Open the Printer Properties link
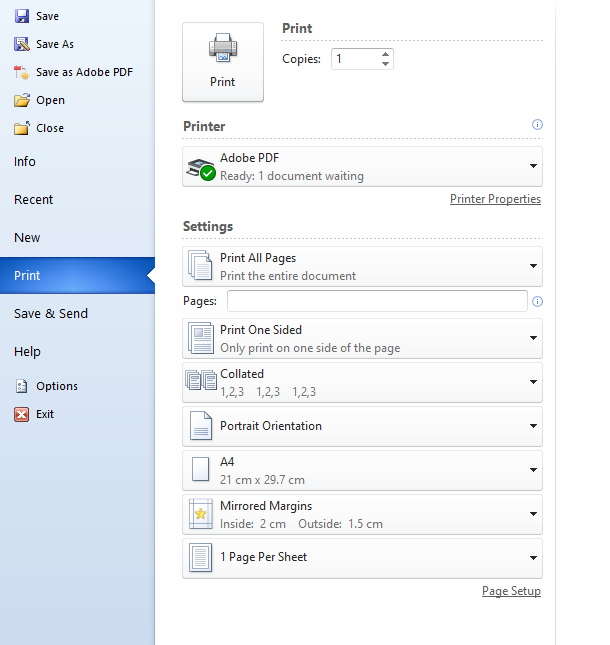This screenshot has height=645, width=610. (495, 199)
